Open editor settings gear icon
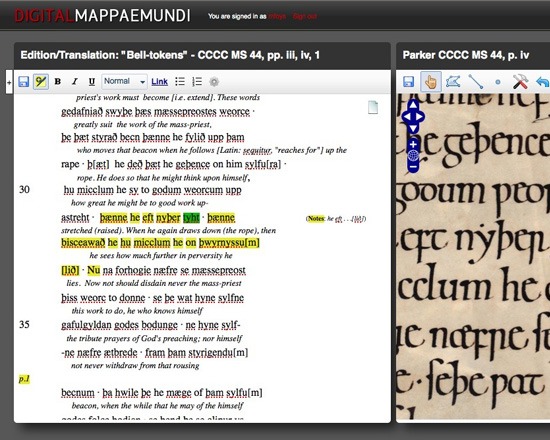The image size is (550, 440). (x=214, y=82)
